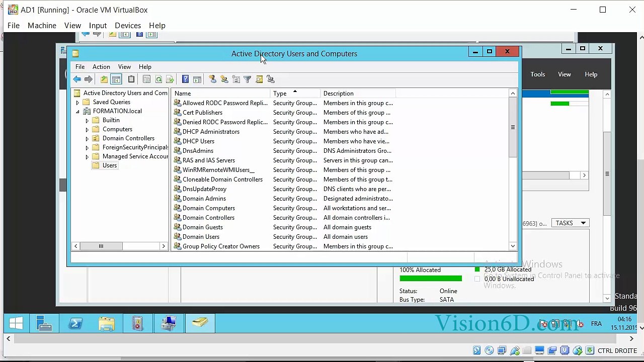Select the Domain Users group row
Image resolution: width=644 pixels, height=362 pixels.
tap(283, 237)
